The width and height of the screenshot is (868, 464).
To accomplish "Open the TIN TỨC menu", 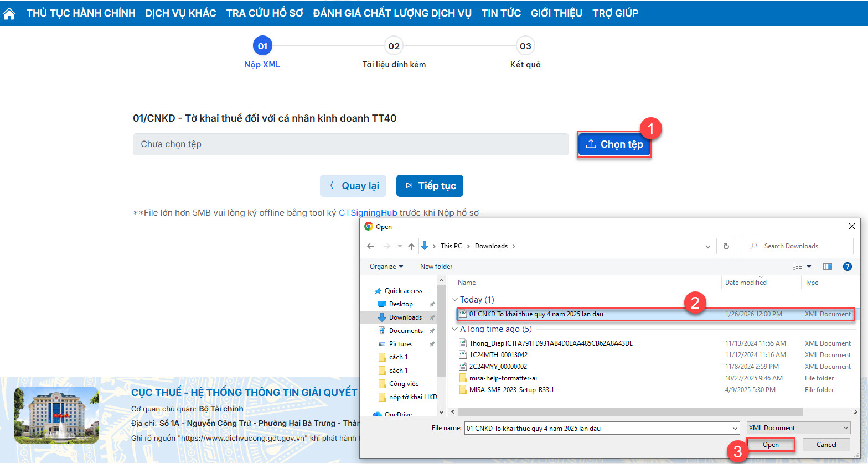I will (501, 13).
